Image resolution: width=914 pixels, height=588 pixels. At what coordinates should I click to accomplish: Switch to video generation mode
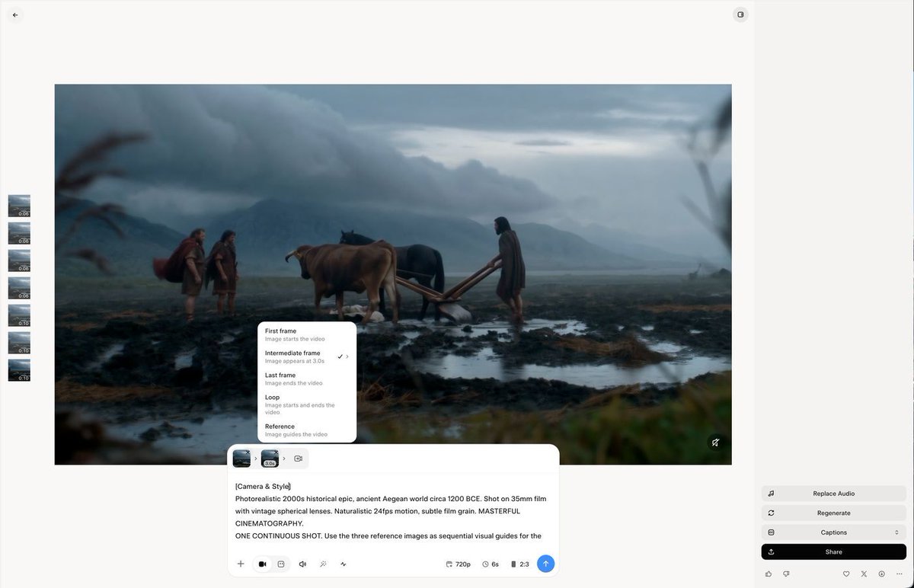tap(263, 564)
